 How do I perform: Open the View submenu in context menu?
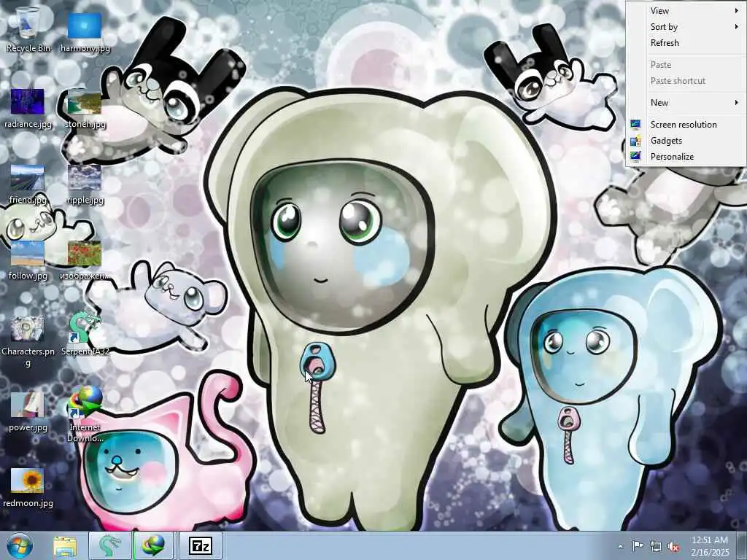[686, 10]
